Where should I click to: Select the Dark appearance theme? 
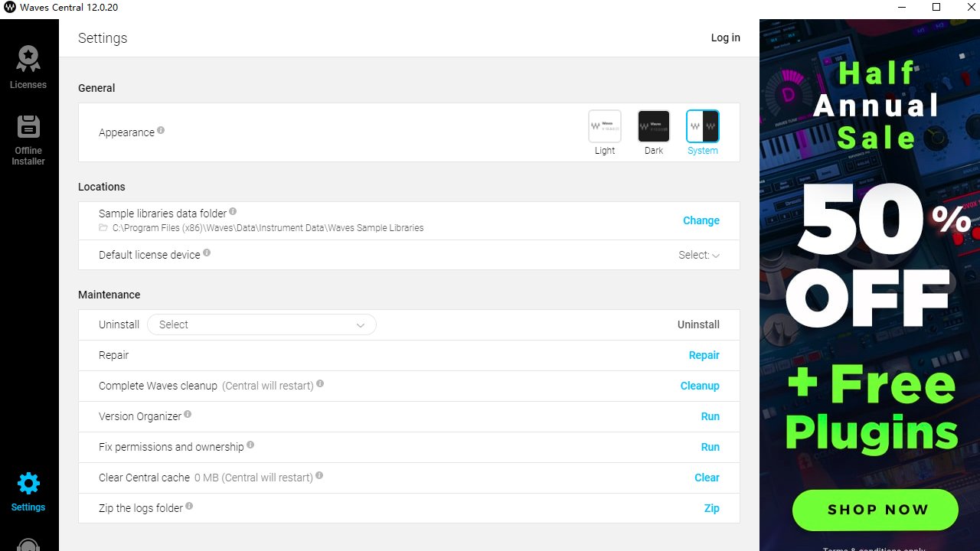pyautogui.click(x=654, y=127)
